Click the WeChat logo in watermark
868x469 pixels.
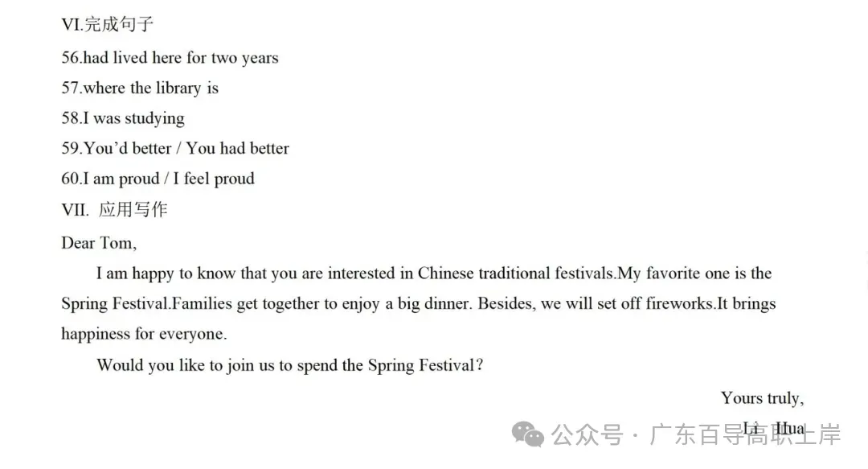527,434
